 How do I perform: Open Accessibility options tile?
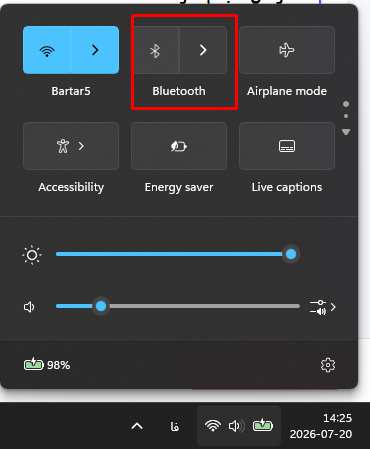[x=71, y=146]
